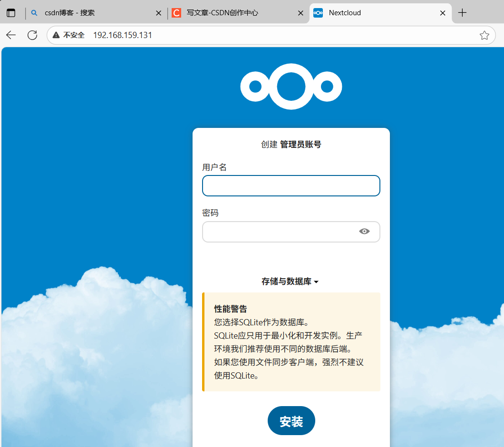Click the CSDN tab favicon

[176, 13]
